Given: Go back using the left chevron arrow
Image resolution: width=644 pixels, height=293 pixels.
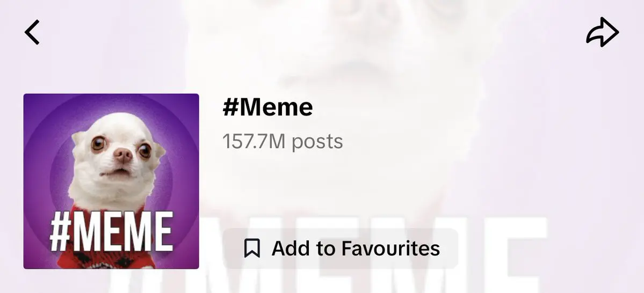Looking at the screenshot, I should click(32, 32).
